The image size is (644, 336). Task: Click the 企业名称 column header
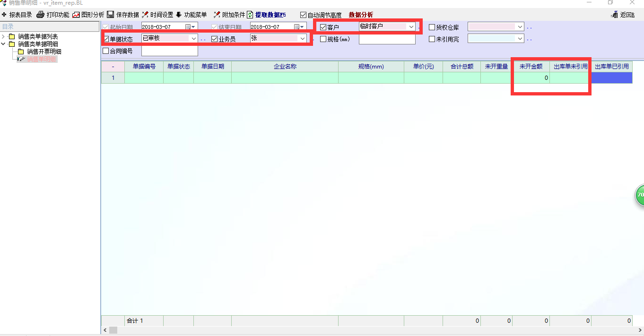coord(285,67)
